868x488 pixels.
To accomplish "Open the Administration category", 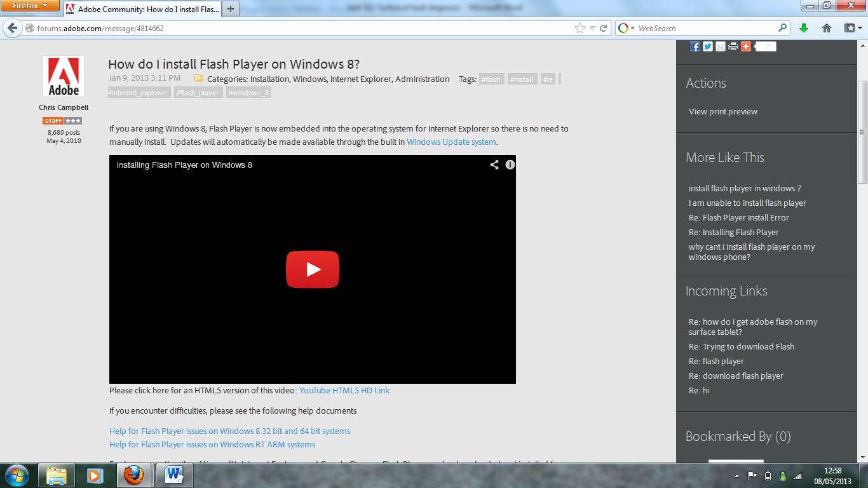I will point(422,79).
